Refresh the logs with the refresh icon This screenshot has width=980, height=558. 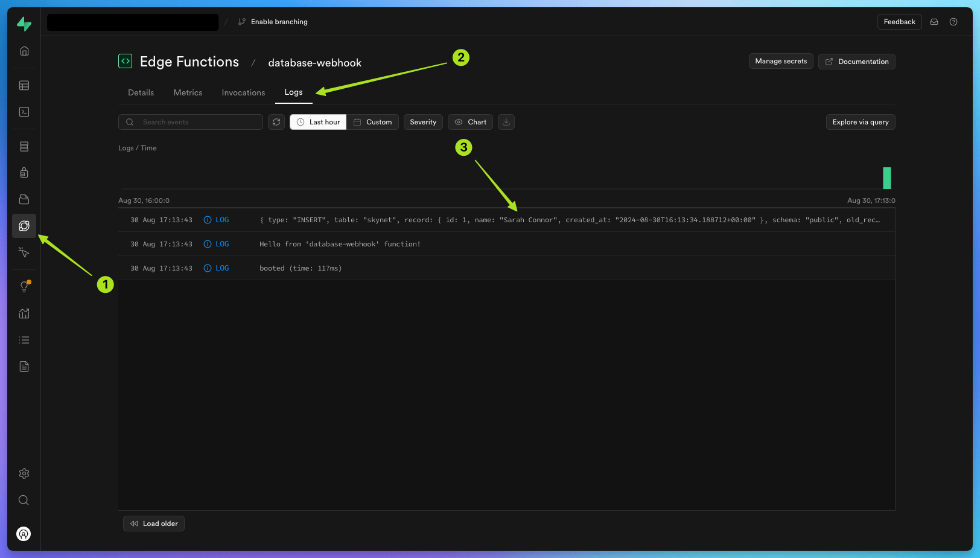tap(276, 121)
